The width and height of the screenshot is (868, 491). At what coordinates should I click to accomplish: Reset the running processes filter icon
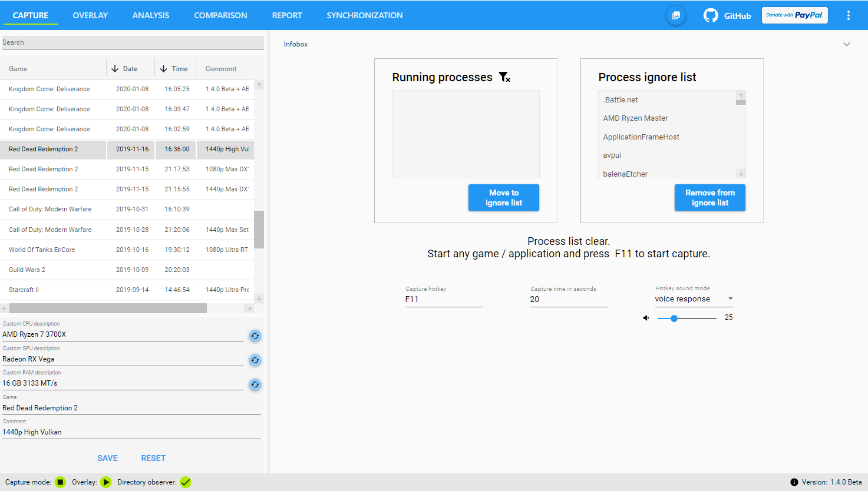504,77
